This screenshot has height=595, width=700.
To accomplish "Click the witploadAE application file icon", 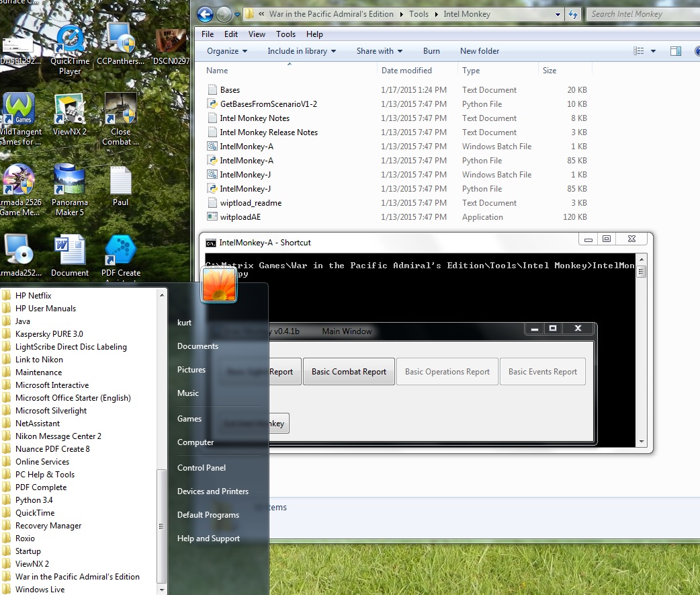I will pyautogui.click(x=212, y=216).
